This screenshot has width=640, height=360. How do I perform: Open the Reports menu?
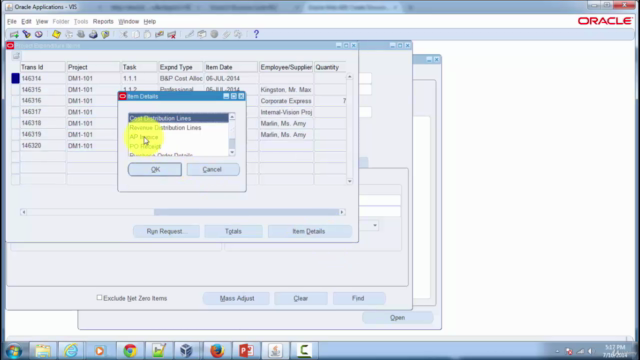[103, 21]
